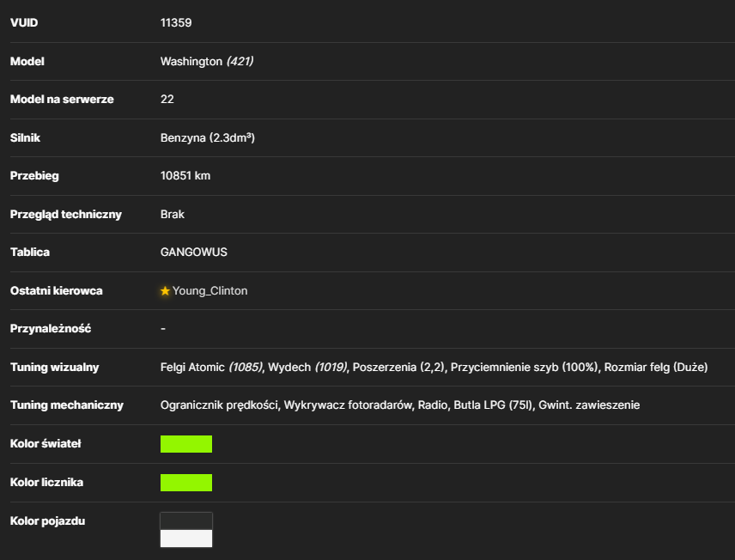Click Wykrywacz fotoradarów entry
Image resolution: width=735 pixels, height=560 pixels.
pos(349,405)
